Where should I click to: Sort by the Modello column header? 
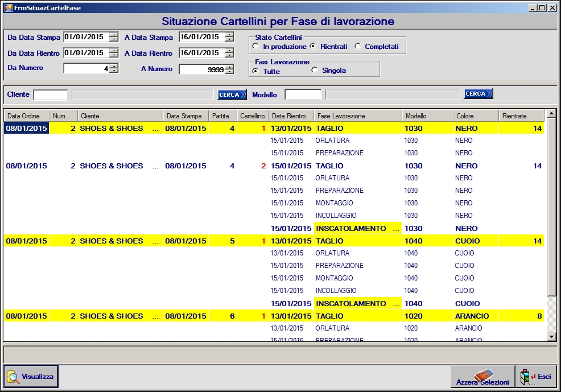coord(427,116)
